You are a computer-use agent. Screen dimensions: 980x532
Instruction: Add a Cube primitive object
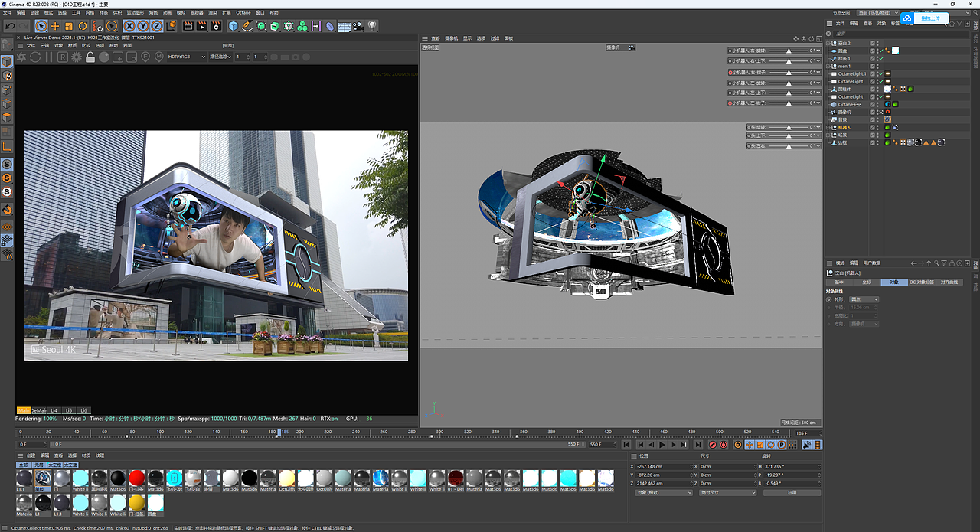click(234, 26)
